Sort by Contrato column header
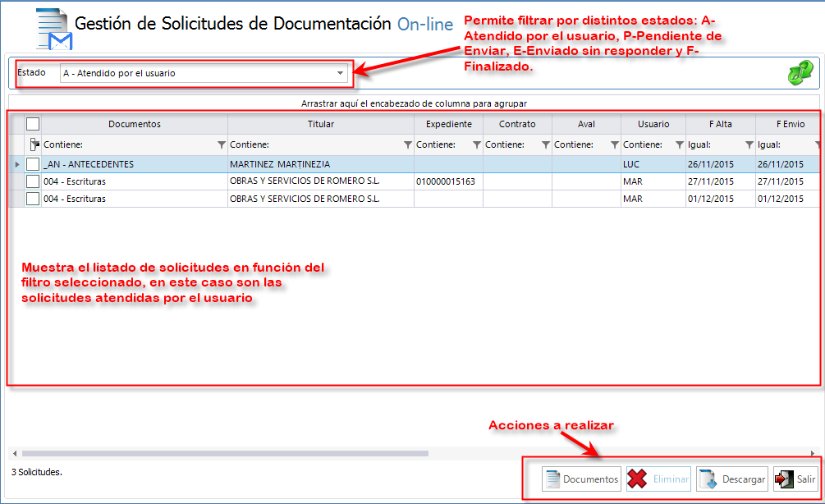This screenshot has height=504, width=825. [x=517, y=124]
